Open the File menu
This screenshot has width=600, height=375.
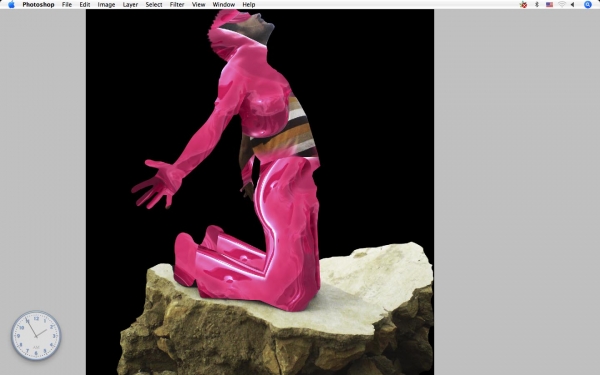[67, 5]
